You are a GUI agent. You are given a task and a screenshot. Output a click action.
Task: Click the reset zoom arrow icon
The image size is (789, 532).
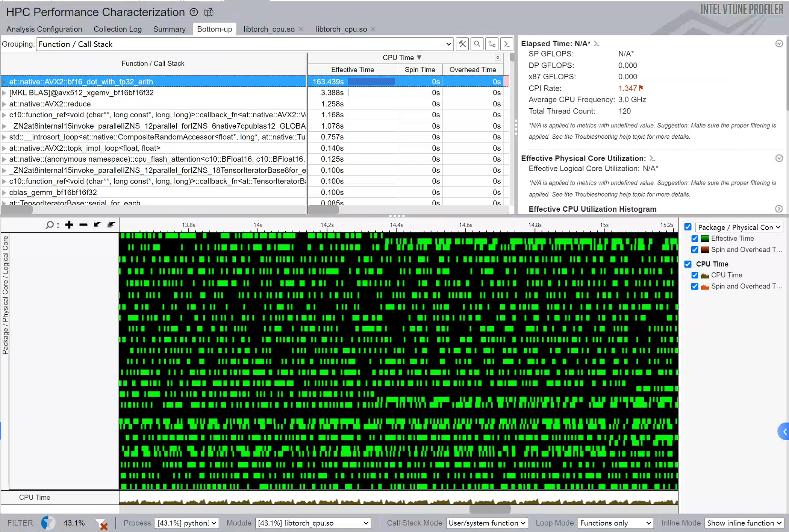pyautogui.click(x=111, y=225)
